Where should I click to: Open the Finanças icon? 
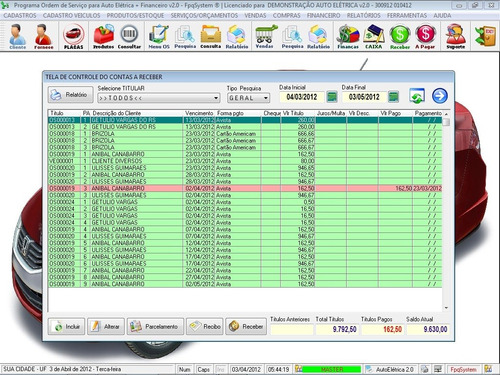click(348, 36)
